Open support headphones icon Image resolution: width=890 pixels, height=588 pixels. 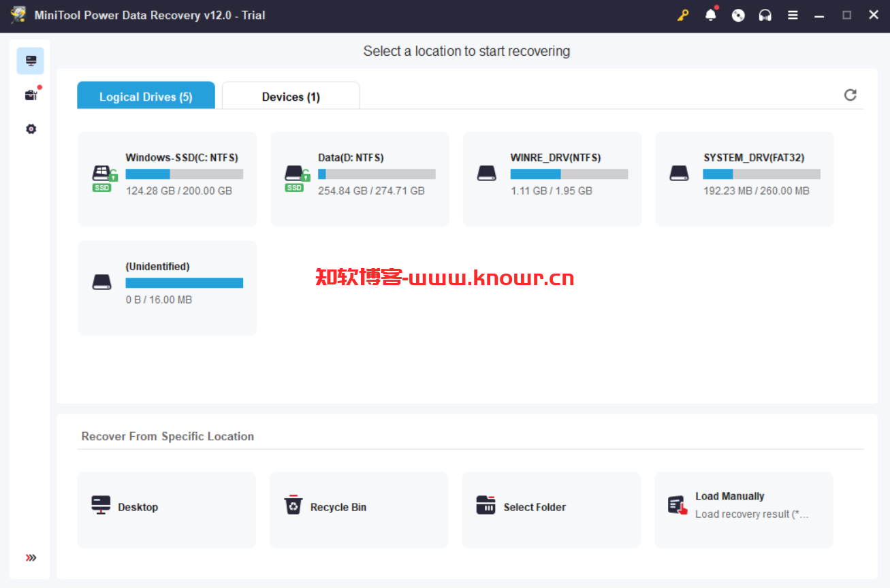click(765, 15)
